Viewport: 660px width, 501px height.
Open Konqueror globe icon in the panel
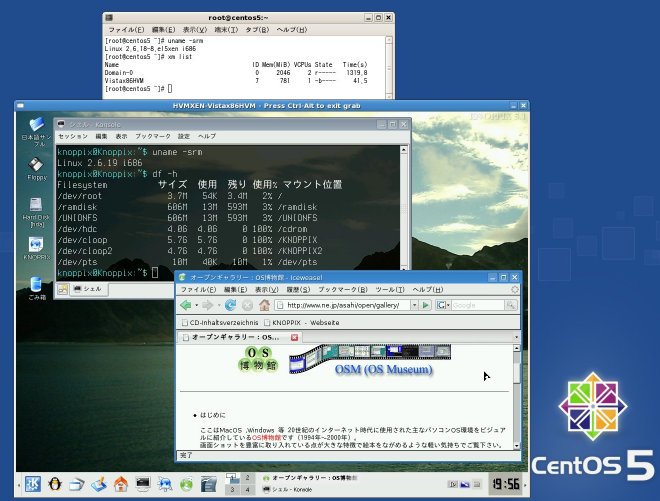click(x=165, y=484)
